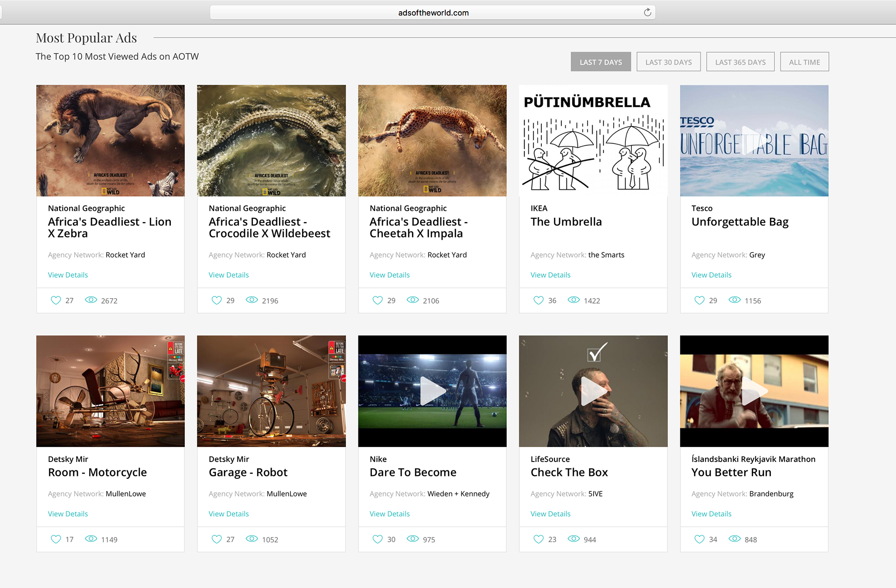Open the Lion X Zebra ad thumbnail
896x588 pixels.
click(111, 140)
